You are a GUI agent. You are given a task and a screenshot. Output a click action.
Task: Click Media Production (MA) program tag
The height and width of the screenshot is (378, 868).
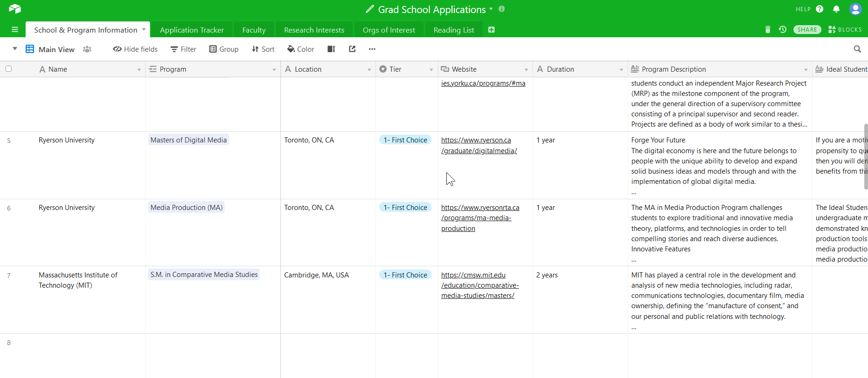pyautogui.click(x=186, y=207)
